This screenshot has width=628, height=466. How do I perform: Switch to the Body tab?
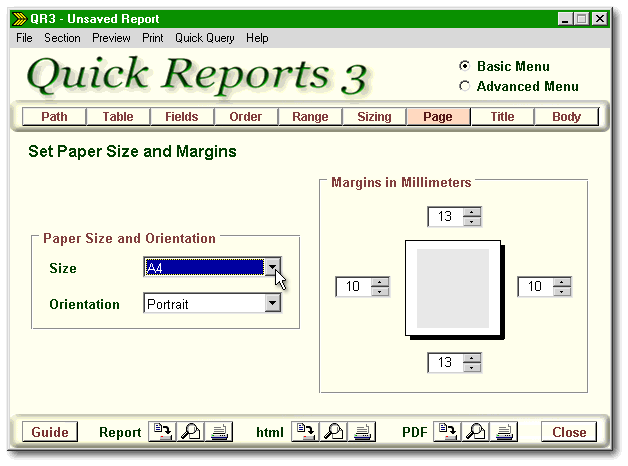coord(566,116)
